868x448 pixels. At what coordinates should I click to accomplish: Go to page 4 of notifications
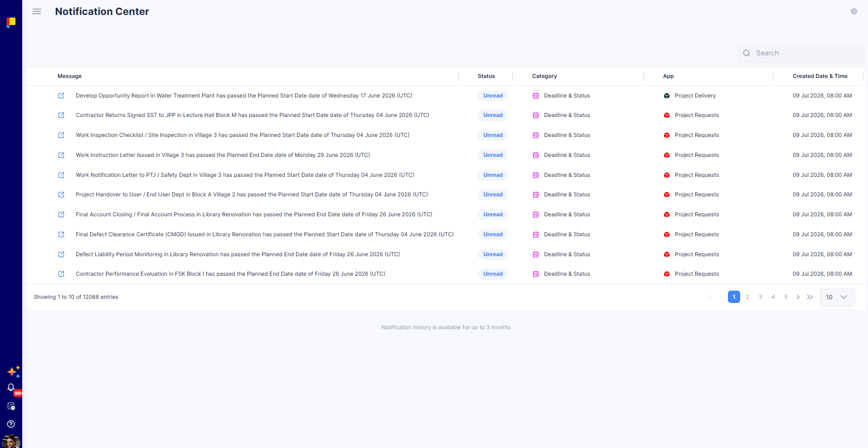(773, 297)
